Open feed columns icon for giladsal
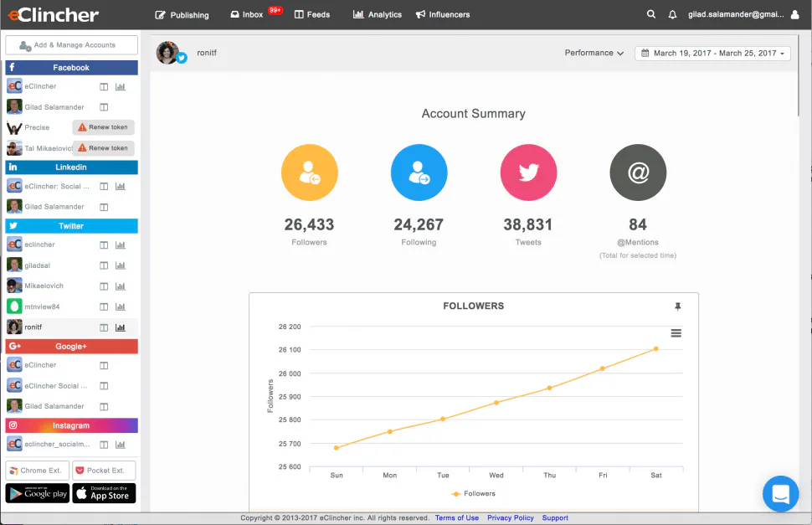 click(x=104, y=265)
